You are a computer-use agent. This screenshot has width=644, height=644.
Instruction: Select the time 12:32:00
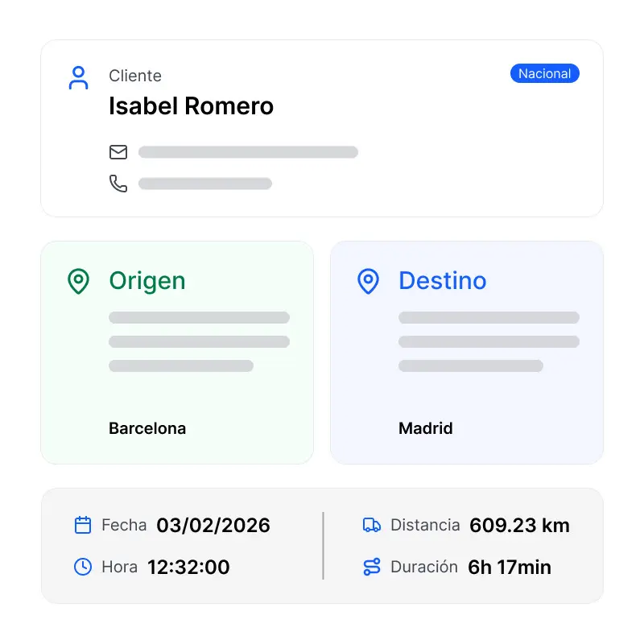188,567
